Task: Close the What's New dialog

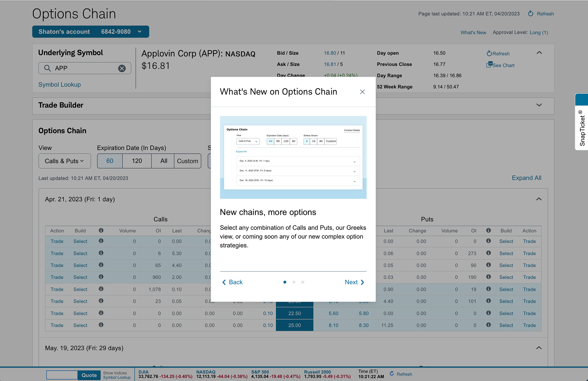Action: pyautogui.click(x=362, y=92)
